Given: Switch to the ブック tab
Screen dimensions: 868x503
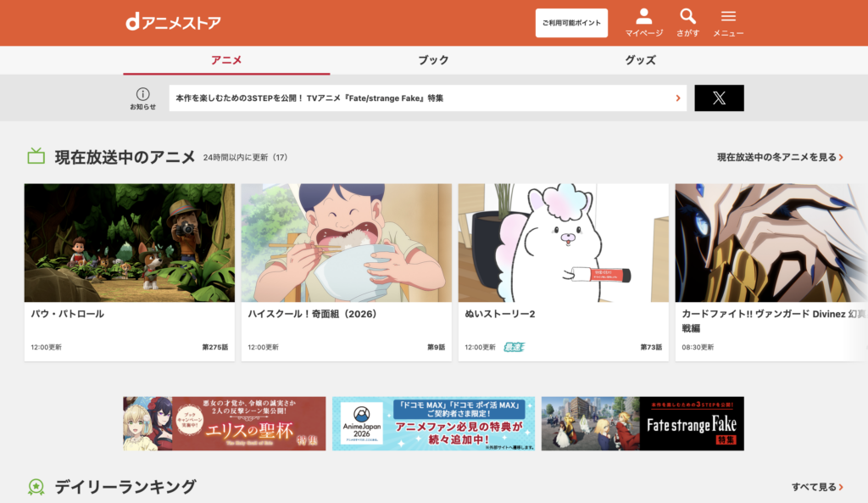Looking at the screenshot, I should click(433, 60).
